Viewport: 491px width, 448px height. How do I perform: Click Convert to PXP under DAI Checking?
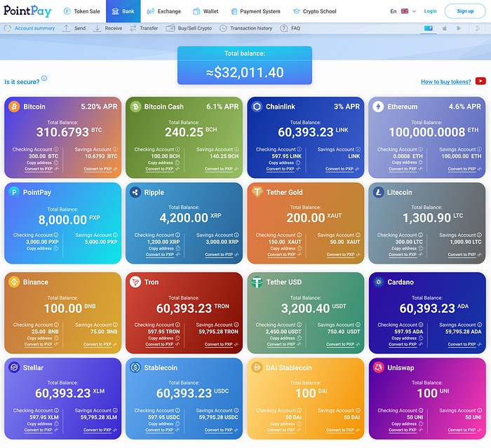point(281,430)
